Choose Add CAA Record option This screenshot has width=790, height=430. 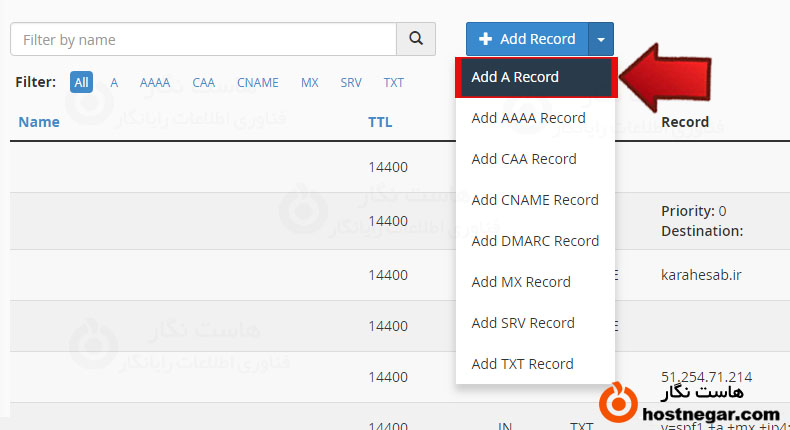524,159
